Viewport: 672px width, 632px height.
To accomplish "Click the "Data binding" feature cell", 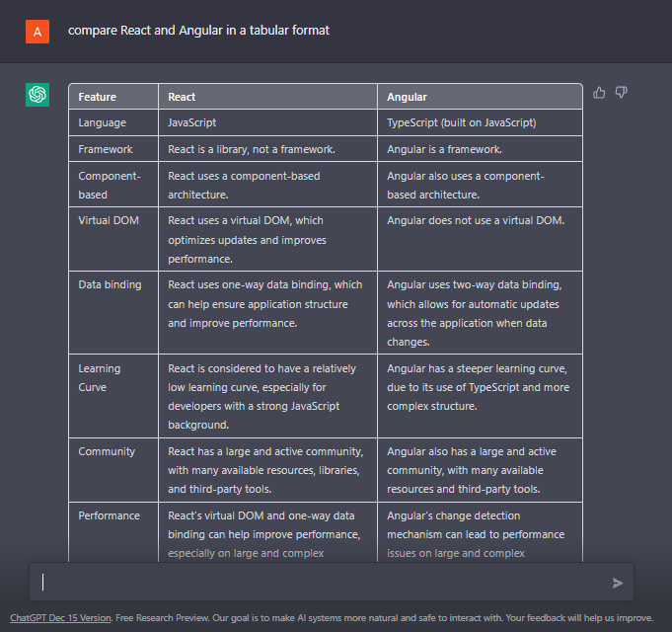I will [110, 284].
